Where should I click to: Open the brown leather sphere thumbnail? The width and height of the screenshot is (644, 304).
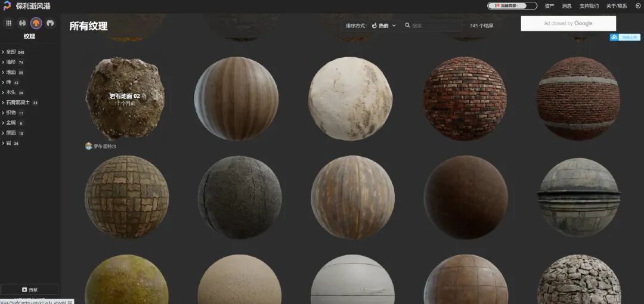(466, 197)
